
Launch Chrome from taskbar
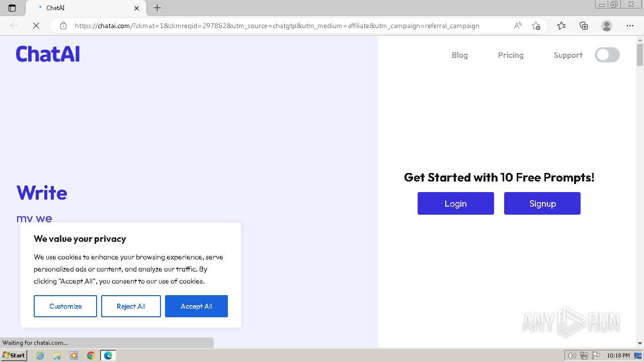pos(91,355)
